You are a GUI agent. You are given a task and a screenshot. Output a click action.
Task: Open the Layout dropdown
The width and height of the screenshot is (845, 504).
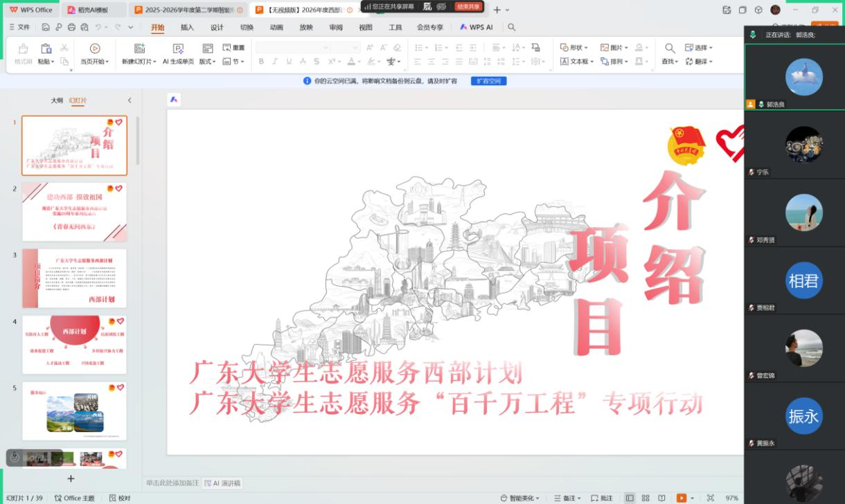click(207, 62)
